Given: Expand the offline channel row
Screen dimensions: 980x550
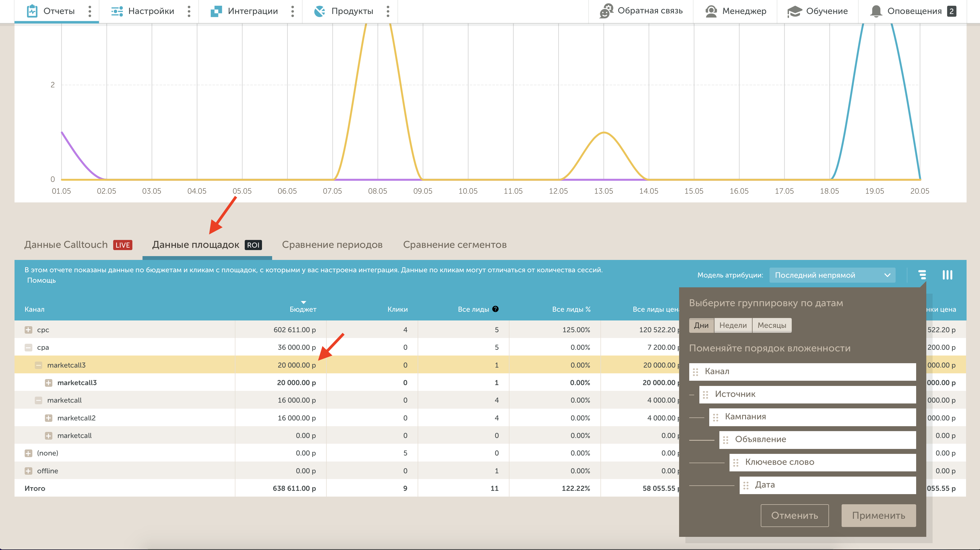Looking at the screenshot, I should (x=29, y=471).
